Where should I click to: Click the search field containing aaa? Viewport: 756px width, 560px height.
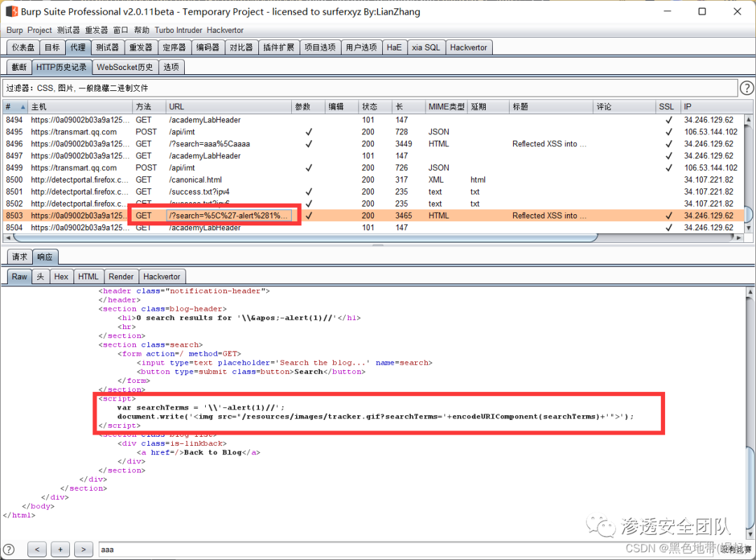coord(405,549)
